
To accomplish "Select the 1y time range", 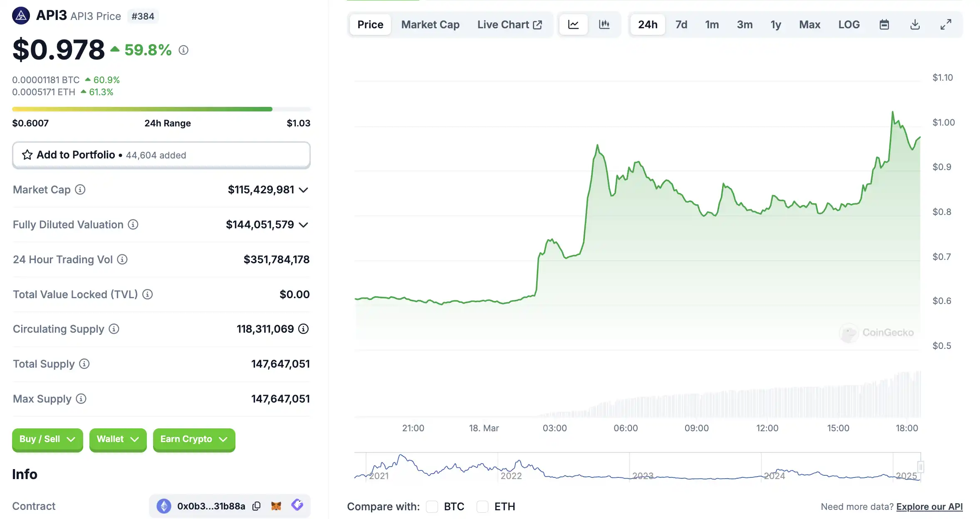I will pyautogui.click(x=776, y=25).
